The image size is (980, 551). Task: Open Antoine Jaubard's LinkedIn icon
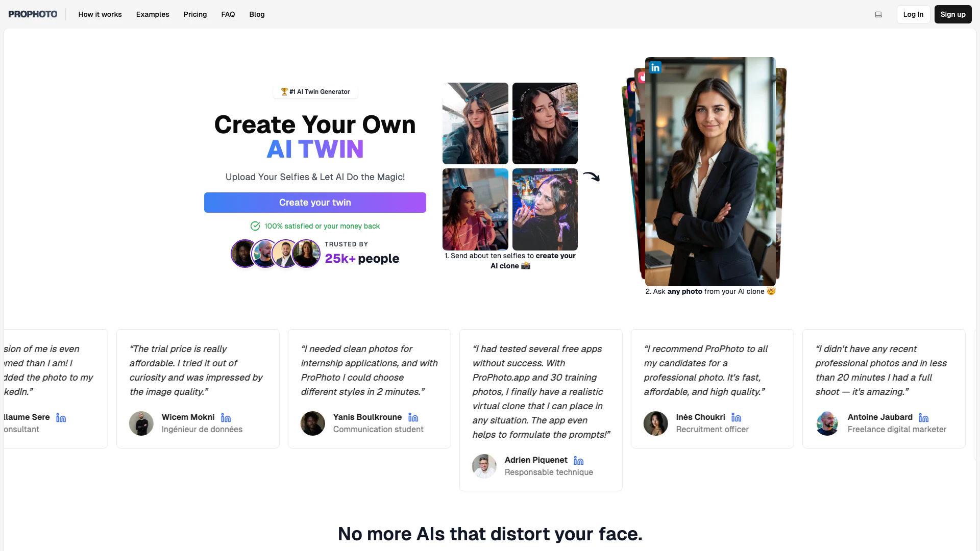(x=923, y=418)
